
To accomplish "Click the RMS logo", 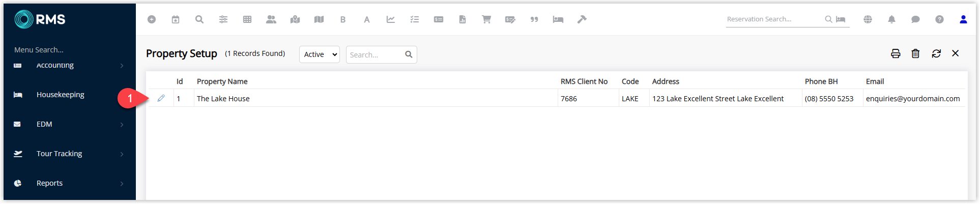I will [x=40, y=19].
